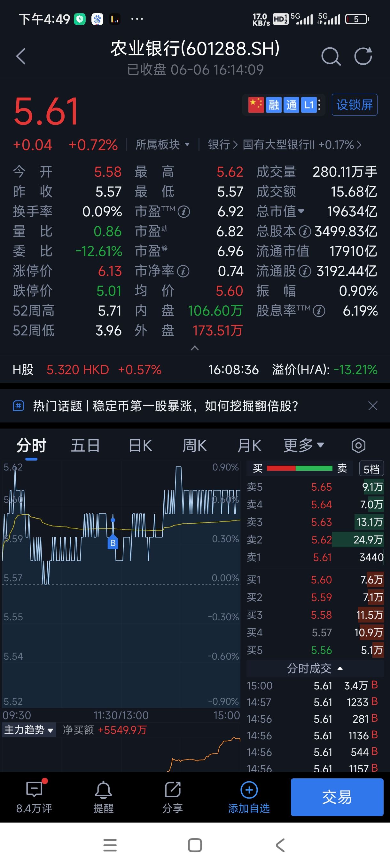Close the 热门话题 banner
This screenshot has height=868, width=390.
(x=372, y=406)
